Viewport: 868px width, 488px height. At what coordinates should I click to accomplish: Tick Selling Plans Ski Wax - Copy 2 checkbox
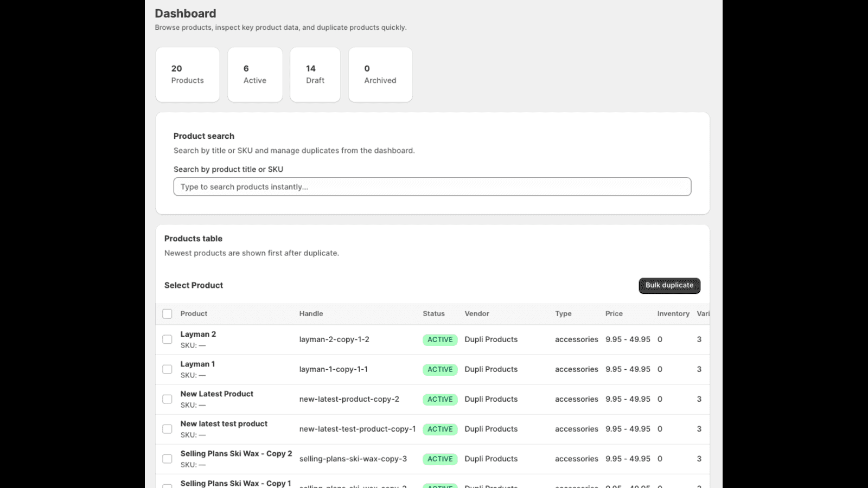click(x=167, y=459)
